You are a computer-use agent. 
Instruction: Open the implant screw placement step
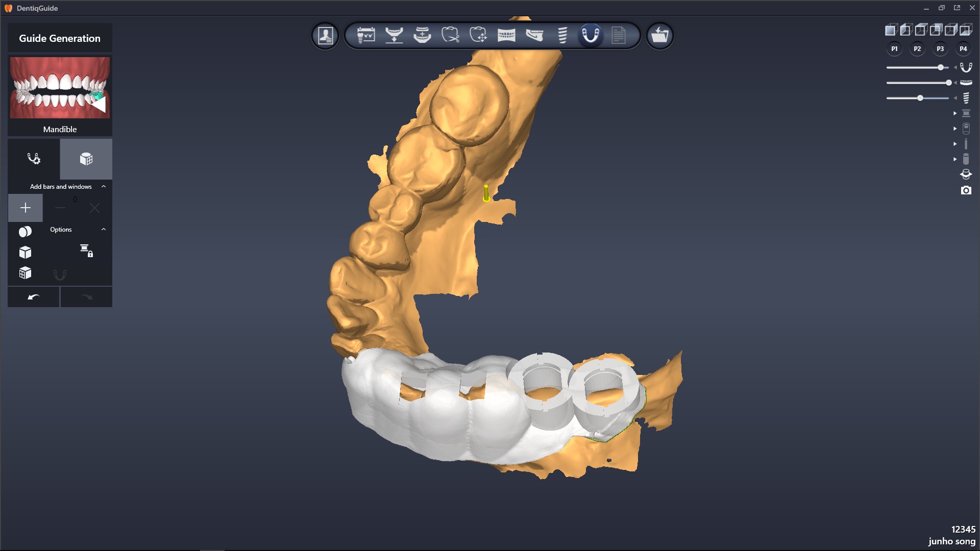pos(562,35)
